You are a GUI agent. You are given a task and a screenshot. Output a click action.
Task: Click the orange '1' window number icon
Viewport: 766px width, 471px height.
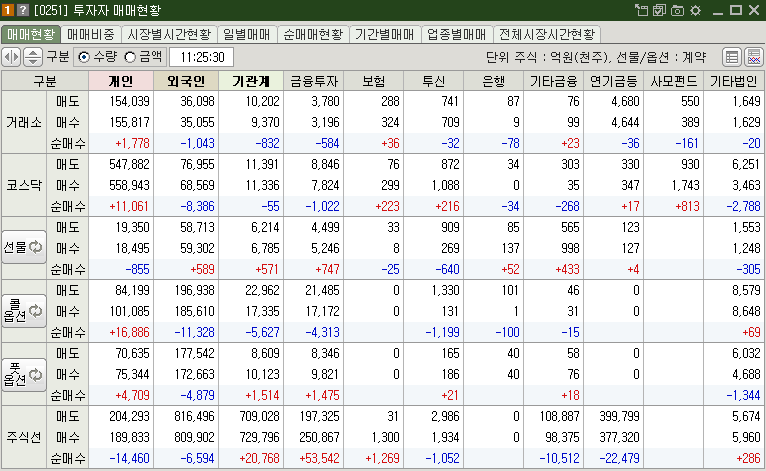click(8, 10)
